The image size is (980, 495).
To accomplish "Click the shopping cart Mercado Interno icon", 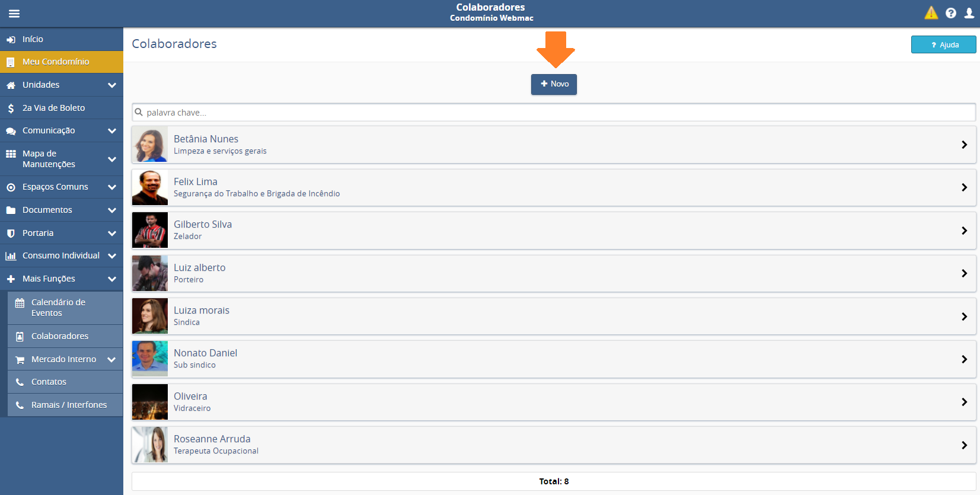I will point(20,360).
